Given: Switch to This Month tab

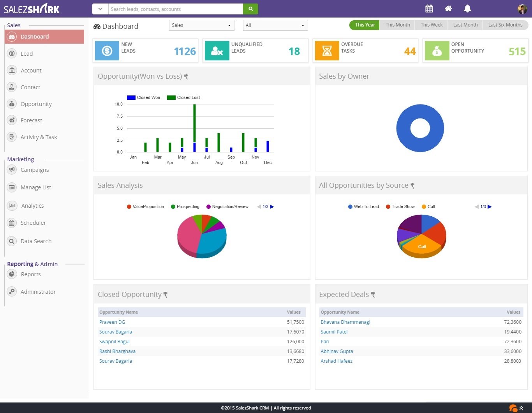Looking at the screenshot, I should pyautogui.click(x=398, y=25).
